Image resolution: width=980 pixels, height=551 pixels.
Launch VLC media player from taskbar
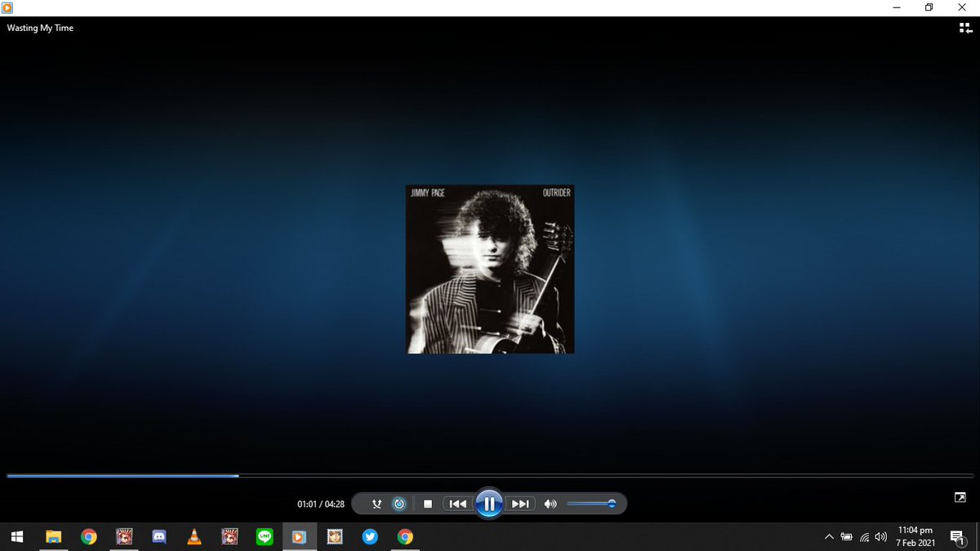pos(194,536)
